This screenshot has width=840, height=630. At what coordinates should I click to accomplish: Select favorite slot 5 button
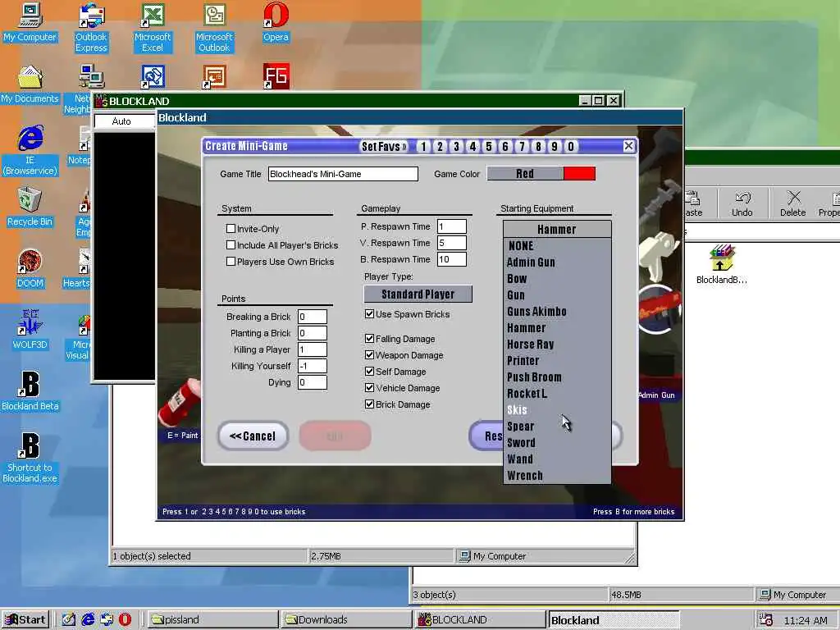(x=489, y=146)
